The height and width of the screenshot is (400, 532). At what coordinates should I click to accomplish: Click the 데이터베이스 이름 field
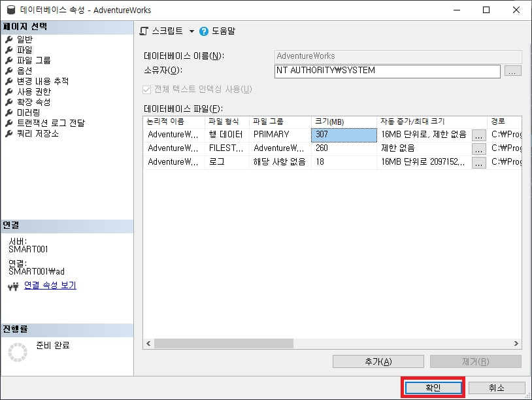tap(397, 56)
